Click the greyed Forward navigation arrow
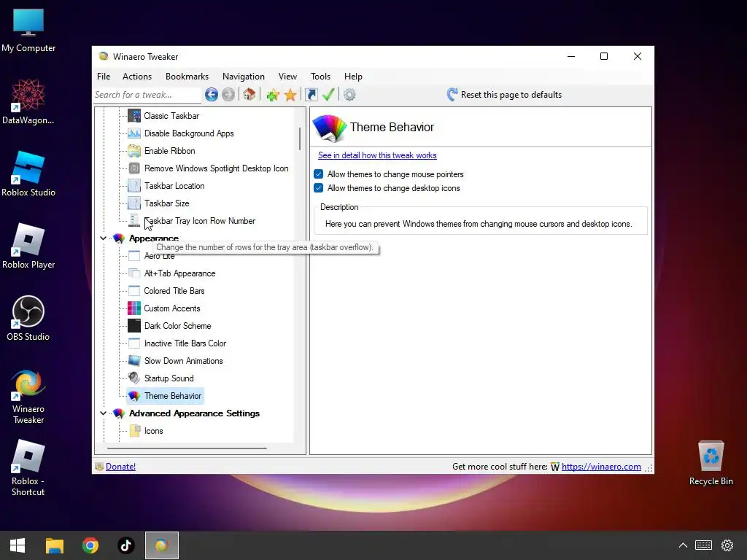Image resolution: width=747 pixels, height=560 pixels. coord(228,95)
